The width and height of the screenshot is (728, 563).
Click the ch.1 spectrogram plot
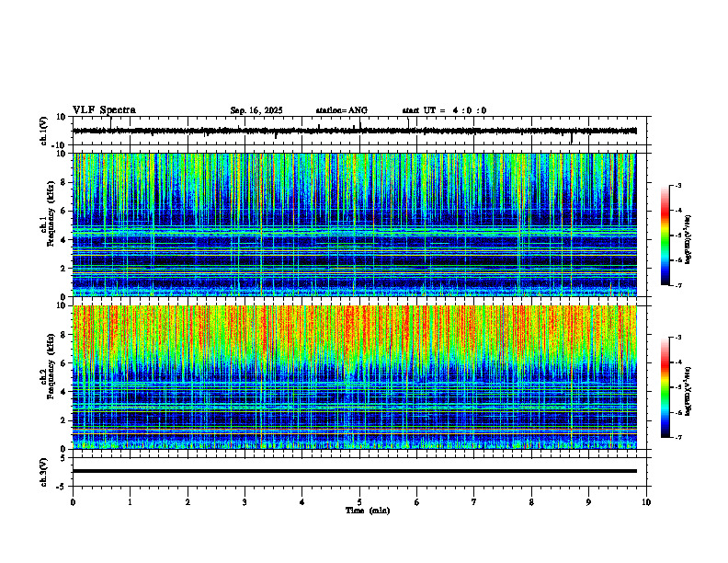click(x=355, y=224)
